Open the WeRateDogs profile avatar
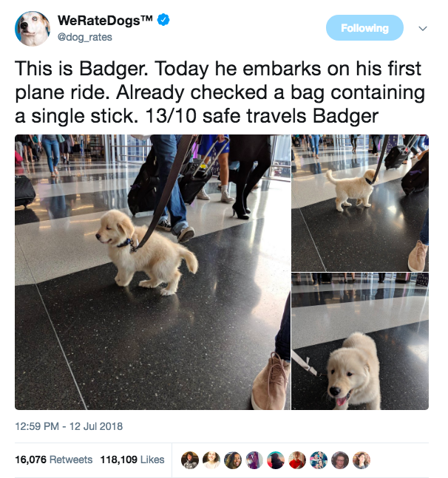Viewport: 448px width, 478px height. 33,29
